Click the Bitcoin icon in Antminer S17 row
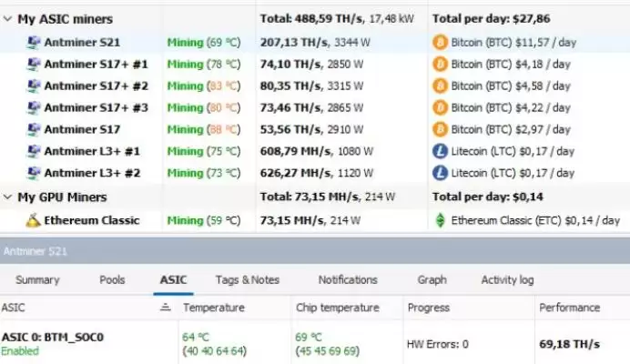 tap(441, 129)
